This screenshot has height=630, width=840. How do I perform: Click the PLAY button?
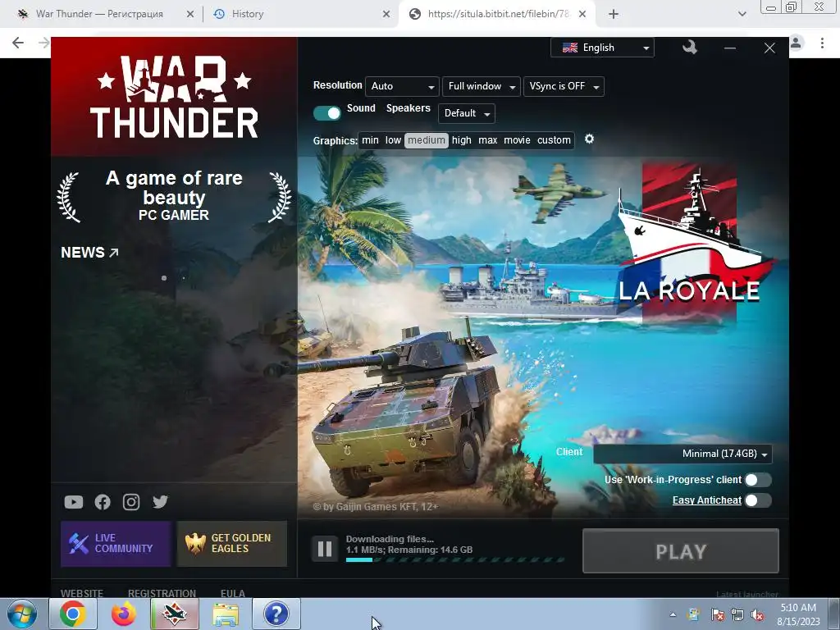click(680, 551)
